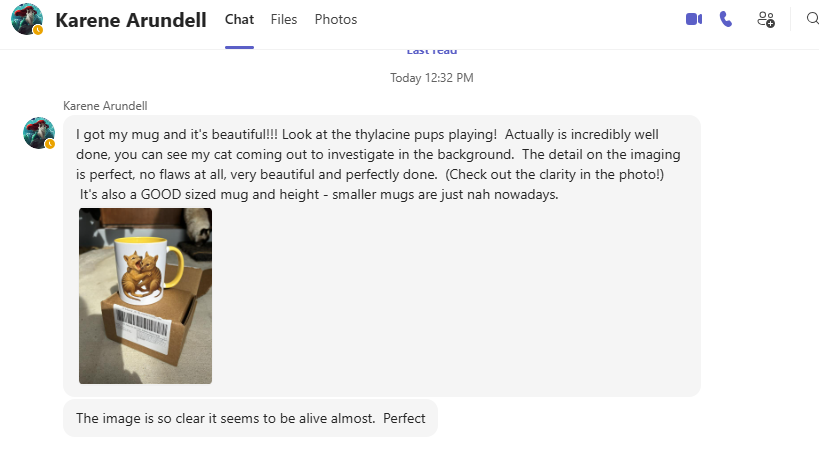The image size is (819, 461).
Task: Click the search magnifier icon
Action: (812, 19)
